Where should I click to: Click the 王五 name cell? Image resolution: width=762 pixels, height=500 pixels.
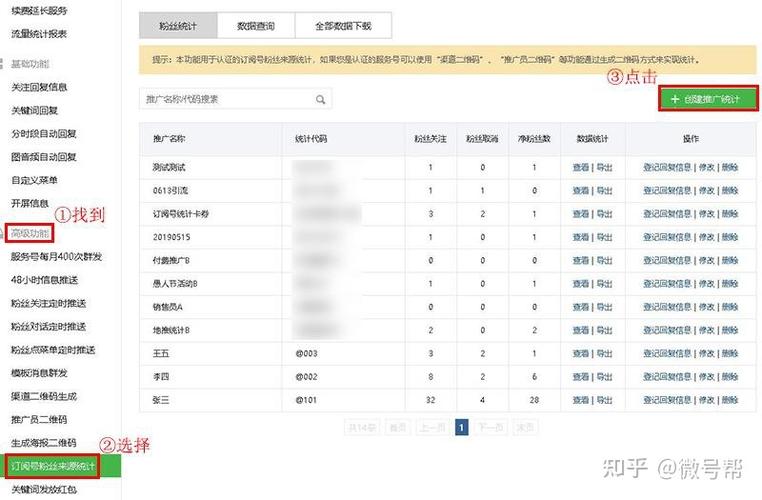pyautogui.click(x=161, y=354)
